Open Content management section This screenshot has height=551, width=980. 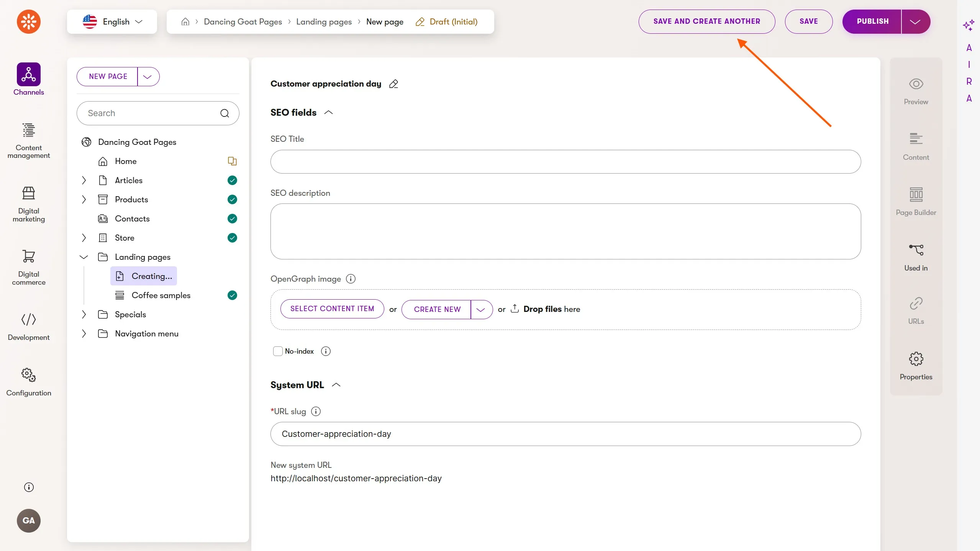(x=29, y=141)
